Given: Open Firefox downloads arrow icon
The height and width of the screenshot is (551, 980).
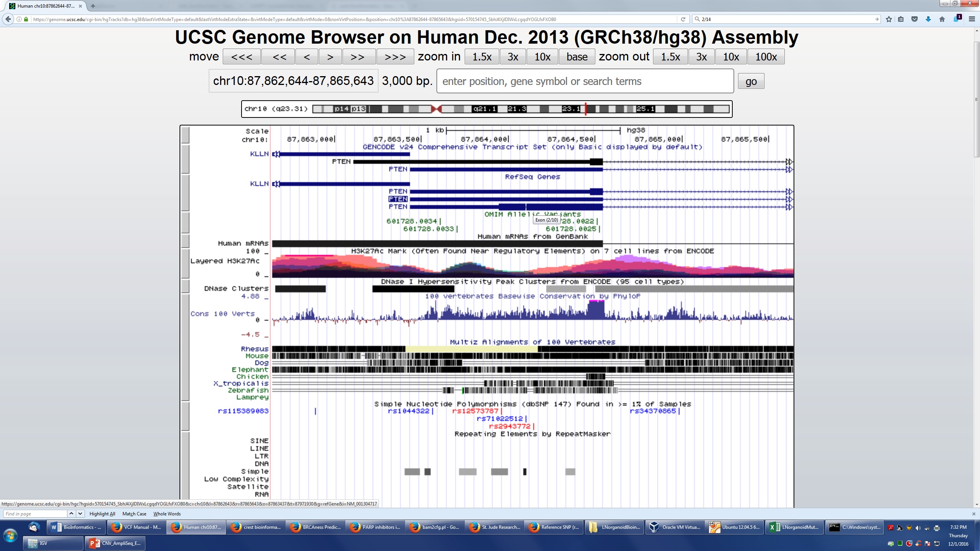Looking at the screenshot, I should tap(928, 19).
